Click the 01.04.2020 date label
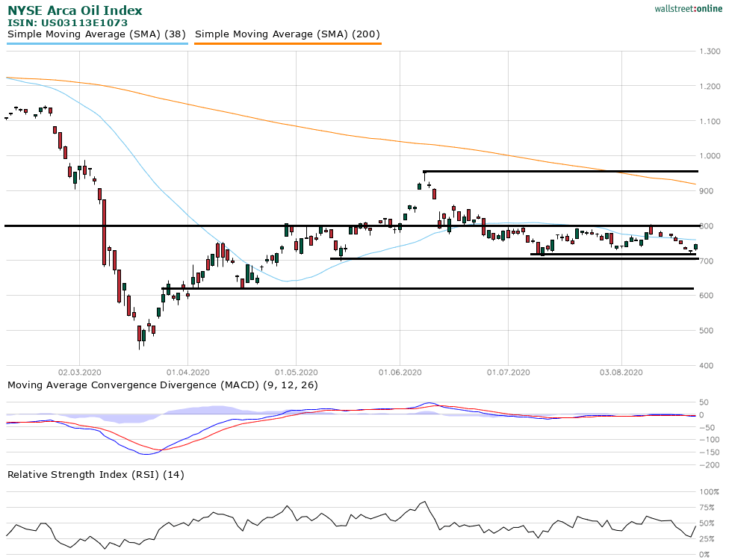The height and width of the screenshot is (560, 729). (x=187, y=371)
